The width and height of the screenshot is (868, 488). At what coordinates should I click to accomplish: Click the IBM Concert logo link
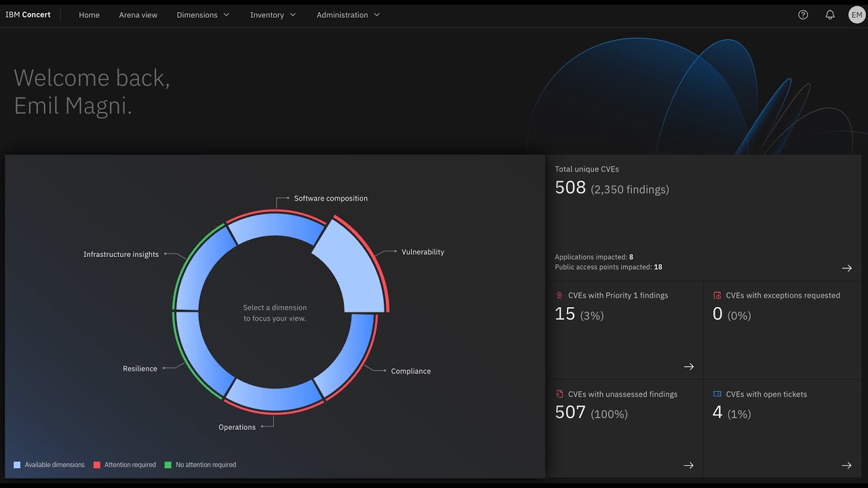(x=28, y=15)
